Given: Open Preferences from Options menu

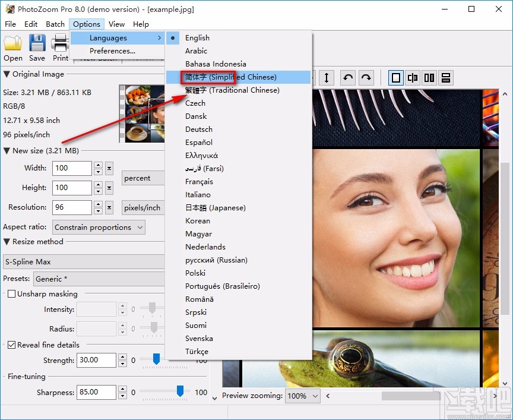Looking at the screenshot, I should [x=112, y=51].
